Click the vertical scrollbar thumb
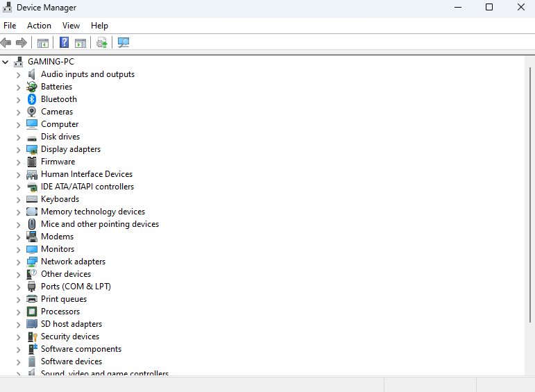Screen dimensions: 535x392 pyautogui.click(x=530, y=194)
